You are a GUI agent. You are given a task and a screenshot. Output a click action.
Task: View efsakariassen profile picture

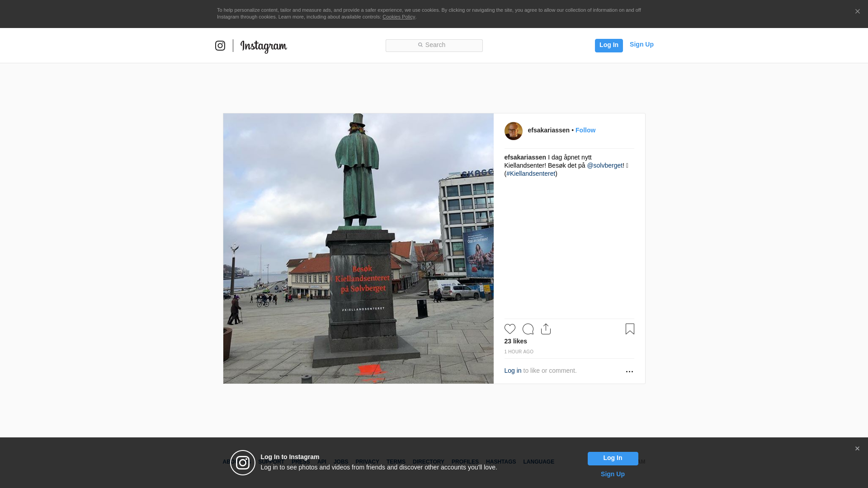coord(513,131)
